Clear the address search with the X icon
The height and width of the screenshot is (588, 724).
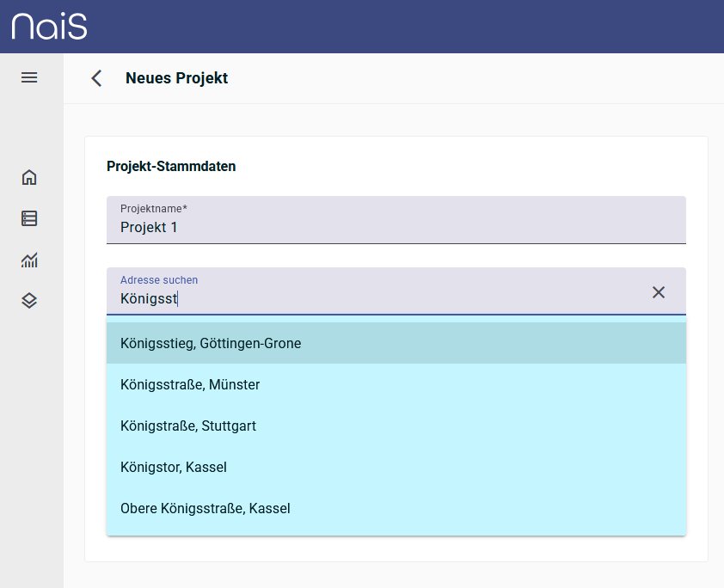pyautogui.click(x=659, y=292)
